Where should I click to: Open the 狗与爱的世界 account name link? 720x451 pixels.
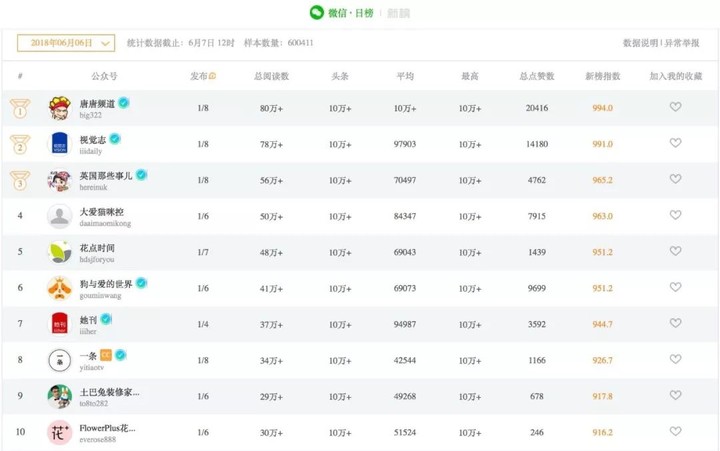click(x=106, y=284)
